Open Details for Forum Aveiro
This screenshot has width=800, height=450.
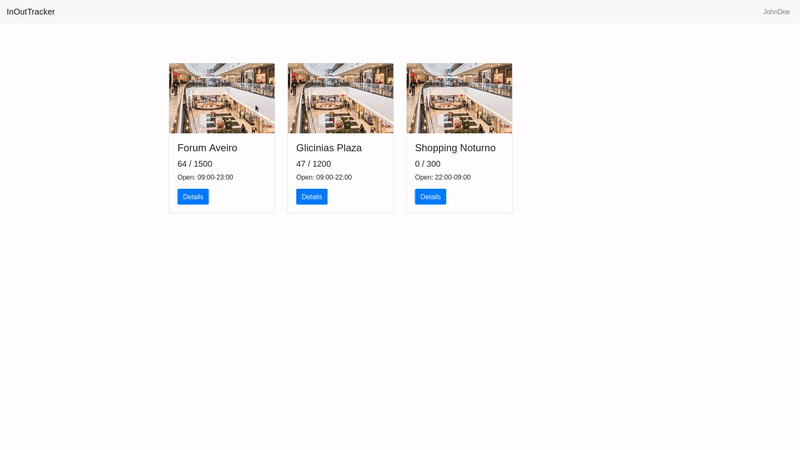pyautogui.click(x=193, y=197)
